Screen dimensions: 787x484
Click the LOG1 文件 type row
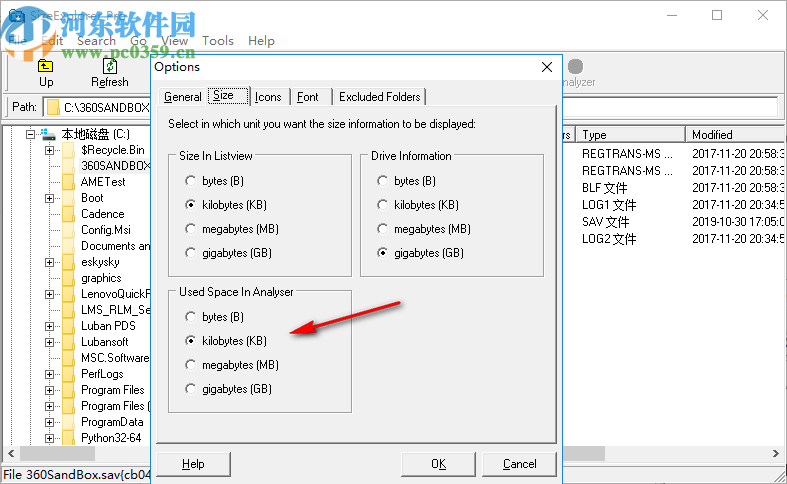point(609,205)
